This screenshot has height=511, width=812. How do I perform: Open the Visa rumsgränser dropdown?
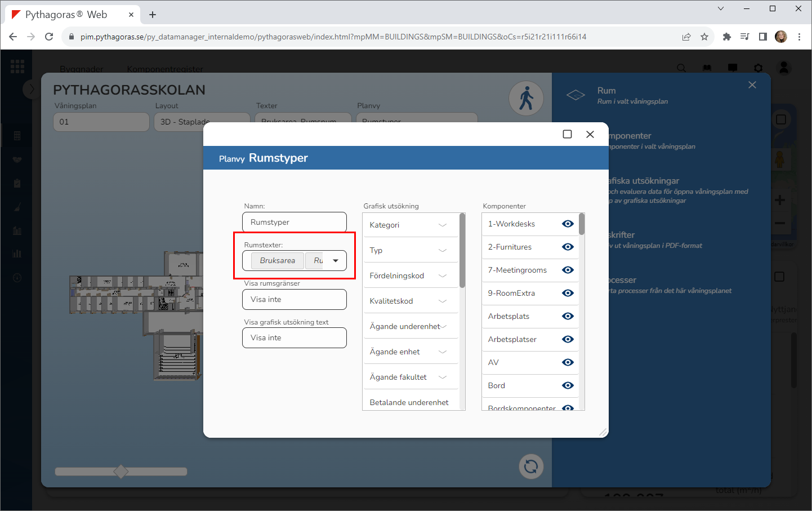click(294, 300)
